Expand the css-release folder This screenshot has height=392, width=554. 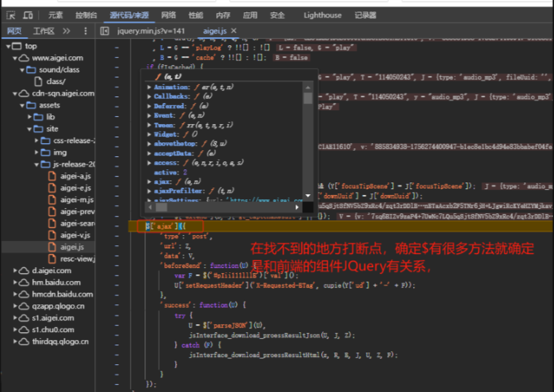tap(36, 141)
